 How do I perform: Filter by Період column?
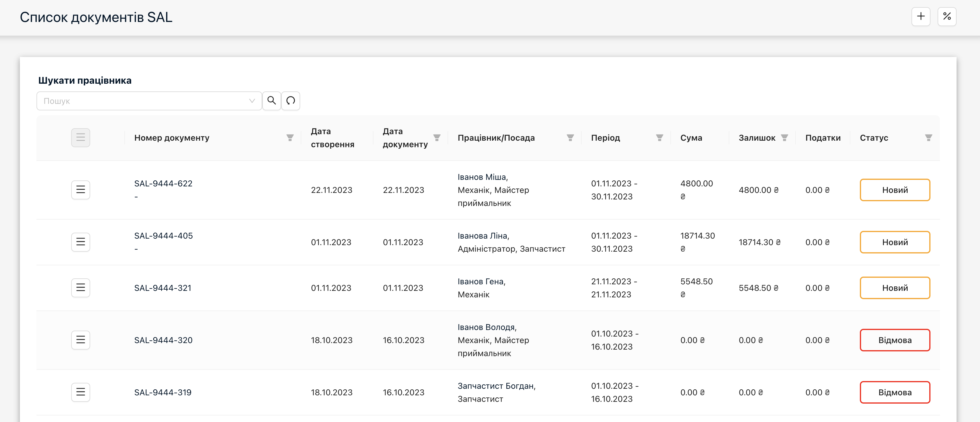click(x=659, y=138)
